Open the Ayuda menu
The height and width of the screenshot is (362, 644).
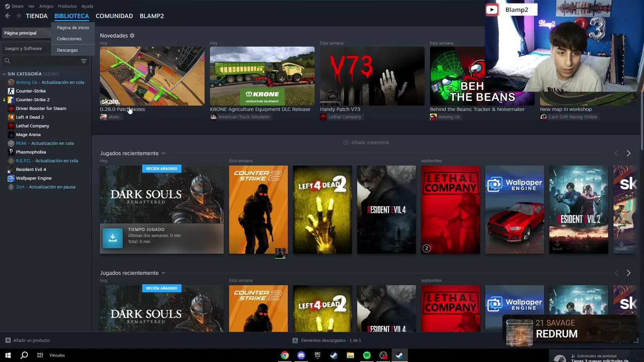click(87, 6)
